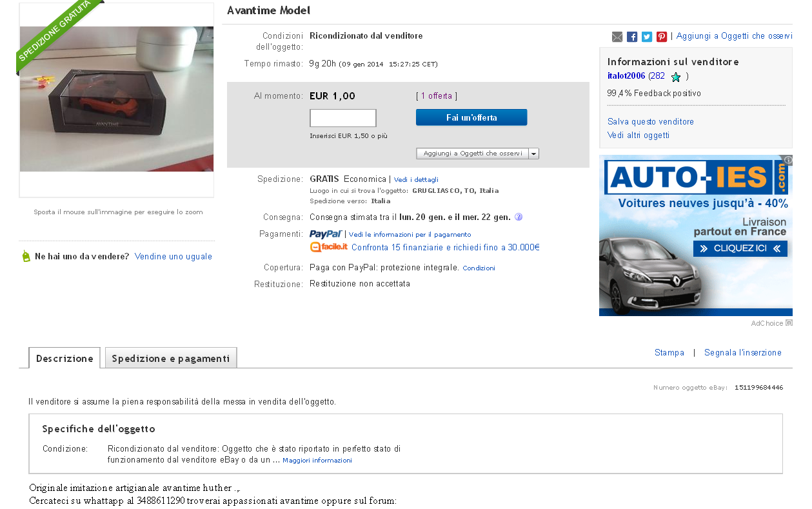The height and width of the screenshot is (509, 812).
Task: Click Salva questo venditore link
Action: (x=651, y=122)
